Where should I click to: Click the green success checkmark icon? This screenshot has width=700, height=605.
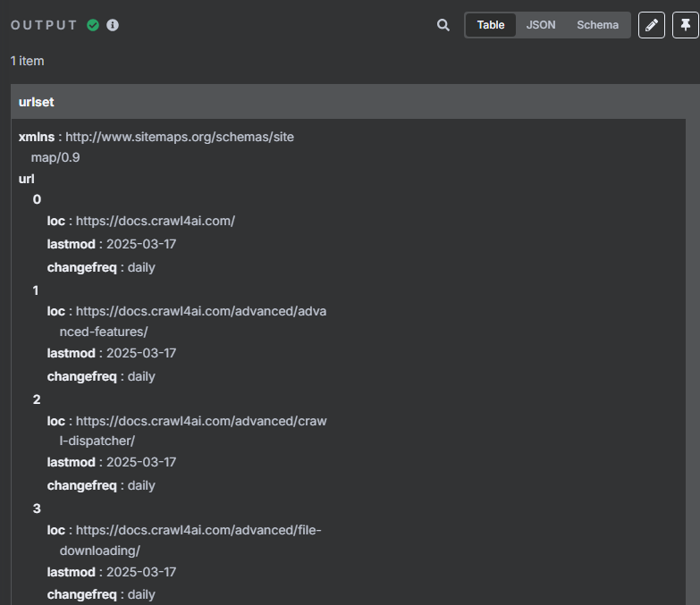tap(93, 25)
